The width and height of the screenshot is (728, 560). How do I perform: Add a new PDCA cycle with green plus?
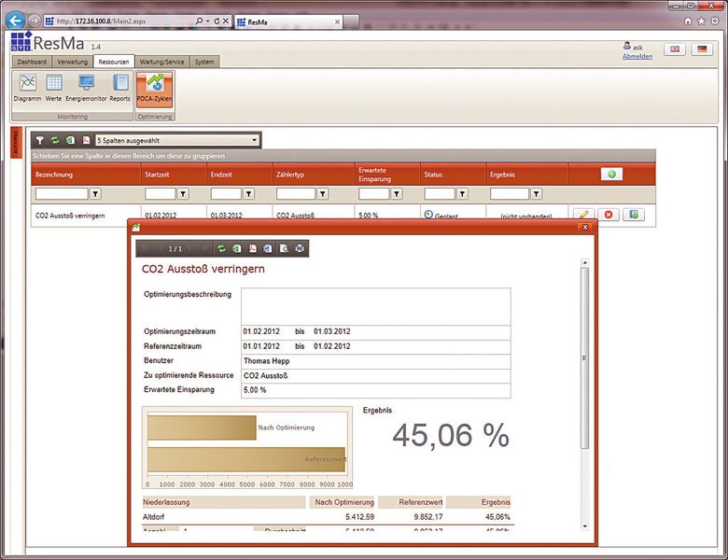click(611, 175)
